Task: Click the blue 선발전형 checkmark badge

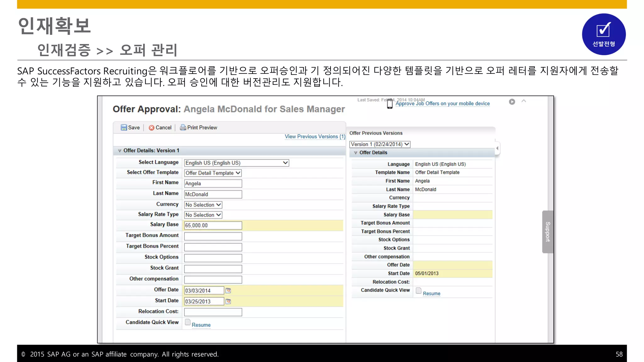Action: pos(603,34)
